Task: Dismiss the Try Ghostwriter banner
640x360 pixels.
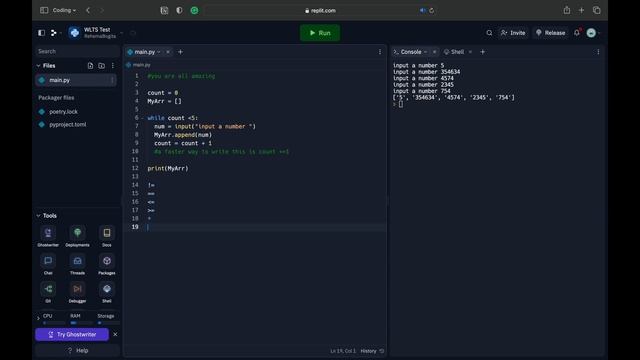Action: click(115, 334)
